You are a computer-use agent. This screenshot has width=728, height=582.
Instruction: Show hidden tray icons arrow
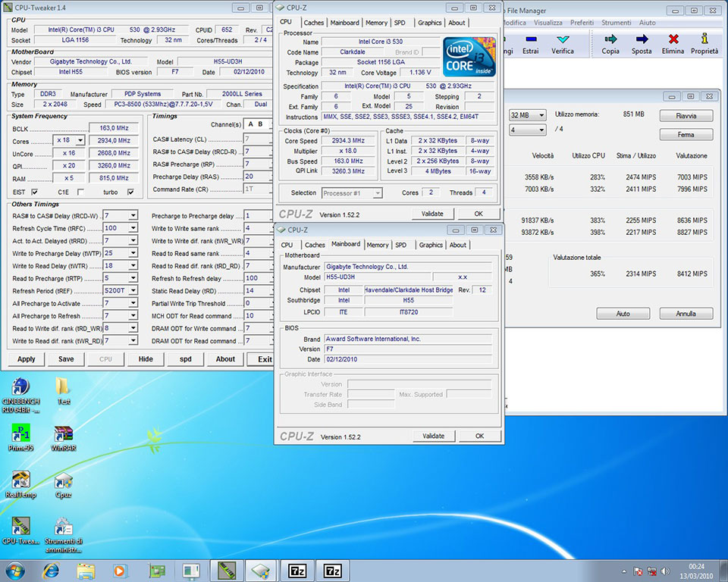623,571
